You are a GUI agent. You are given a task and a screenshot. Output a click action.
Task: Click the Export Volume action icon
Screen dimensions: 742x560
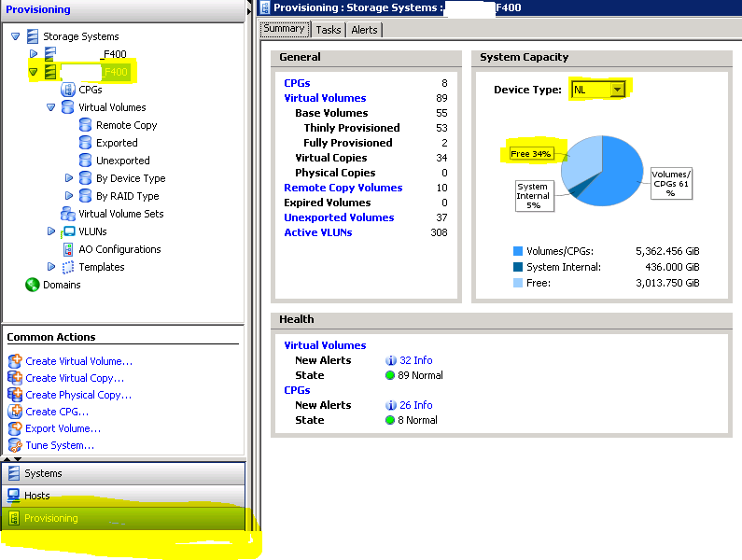15,428
